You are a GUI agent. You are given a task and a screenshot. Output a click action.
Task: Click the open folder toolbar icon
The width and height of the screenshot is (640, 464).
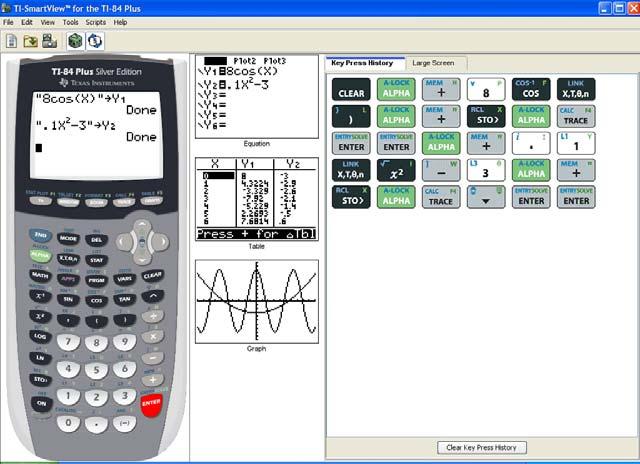tap(31, 41)
